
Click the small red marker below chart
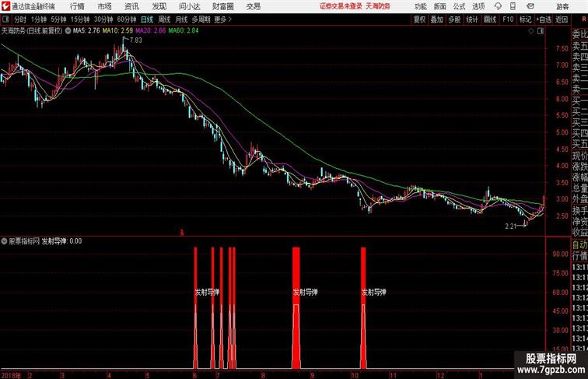point(182,233)
